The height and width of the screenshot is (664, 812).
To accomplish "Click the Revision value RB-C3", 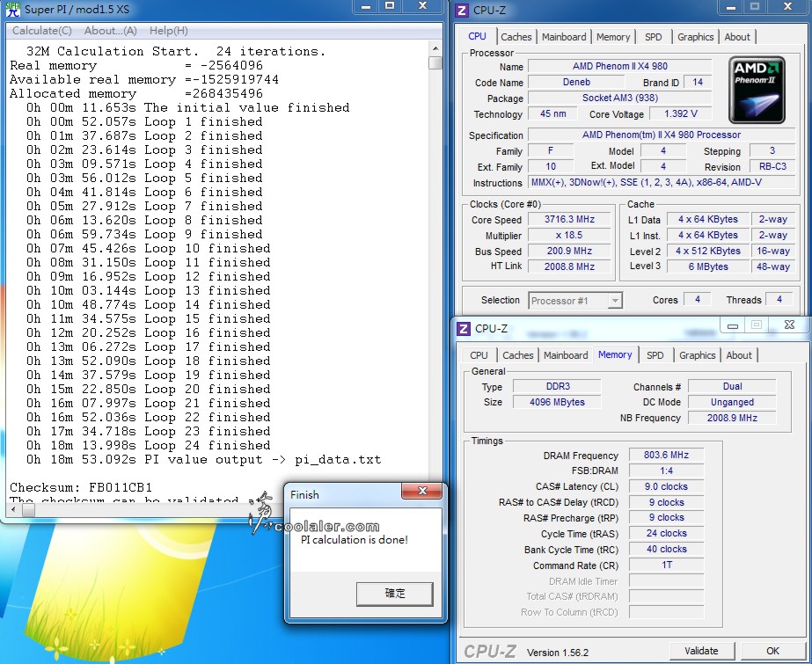I will pos(772,166).
